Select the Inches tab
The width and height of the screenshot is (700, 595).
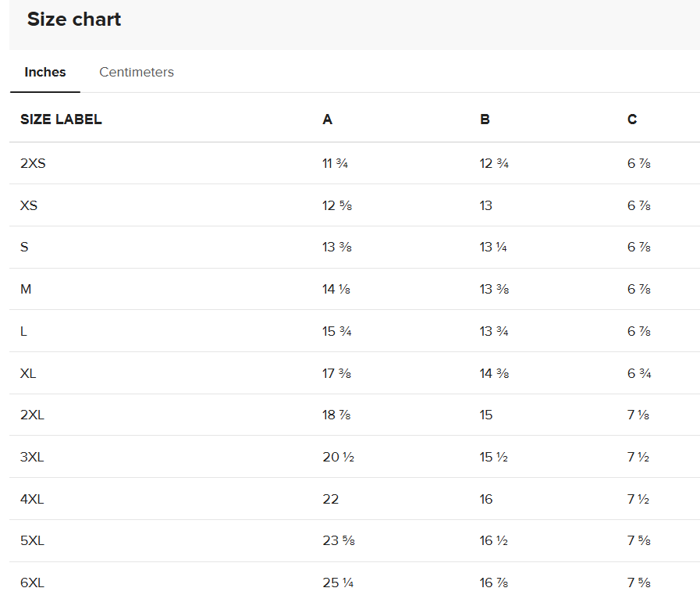45,73
